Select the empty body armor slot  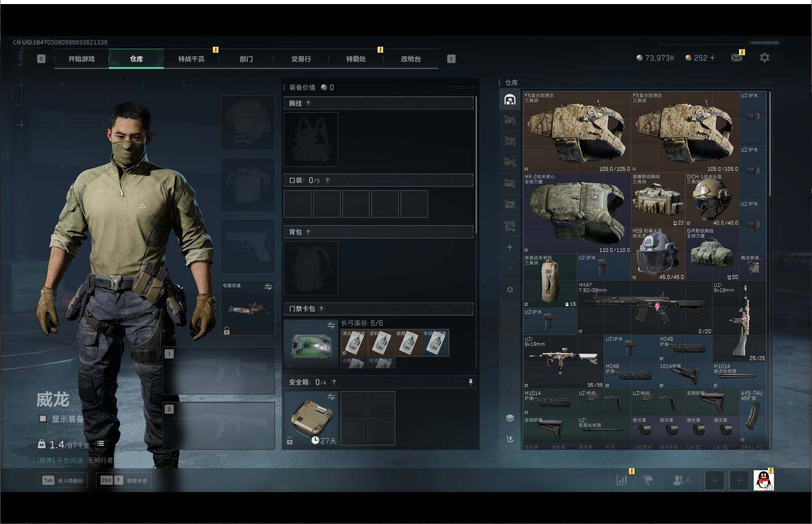coord(248,184)
